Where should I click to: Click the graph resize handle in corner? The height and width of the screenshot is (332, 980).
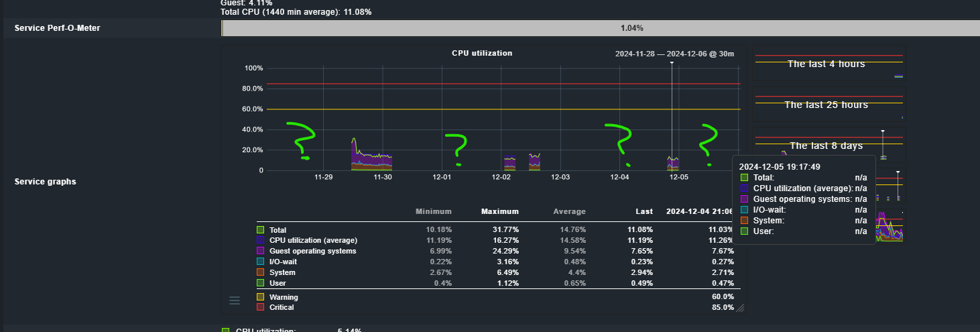[740, 308]
